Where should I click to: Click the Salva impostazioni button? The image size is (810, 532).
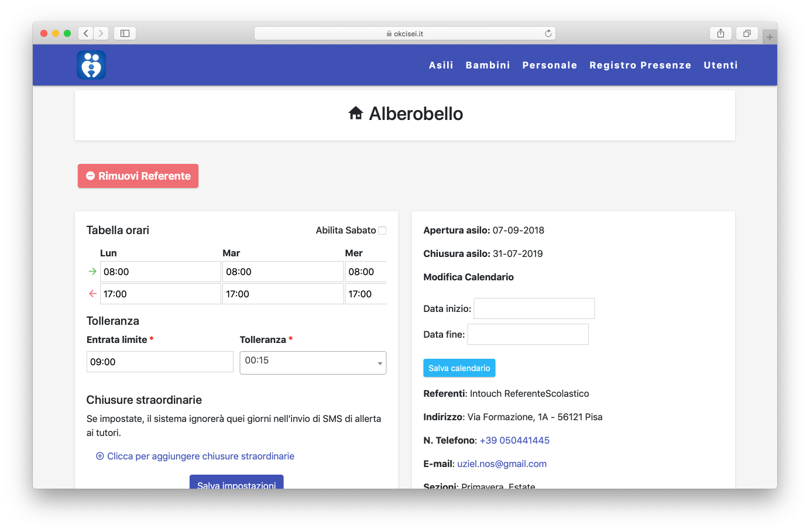236,485
